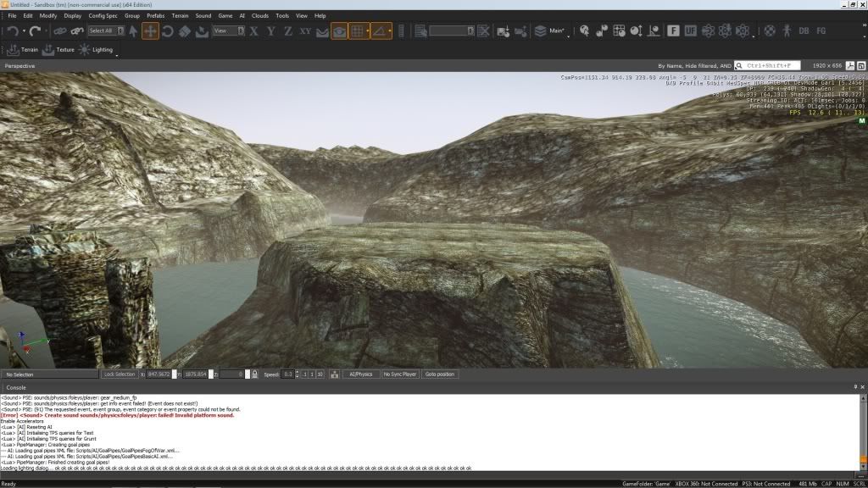Screen dimensions: 868x488
Task: Activate the Select and Scale tool
Action: 184,31
